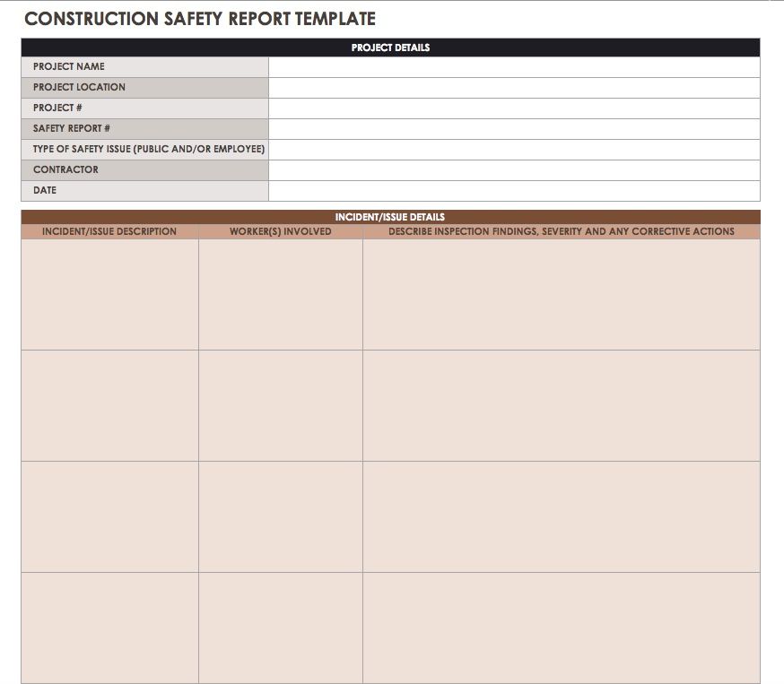Click the Type of Safety Issue value field
784x684 pixels.
click(x=513, y=150)
